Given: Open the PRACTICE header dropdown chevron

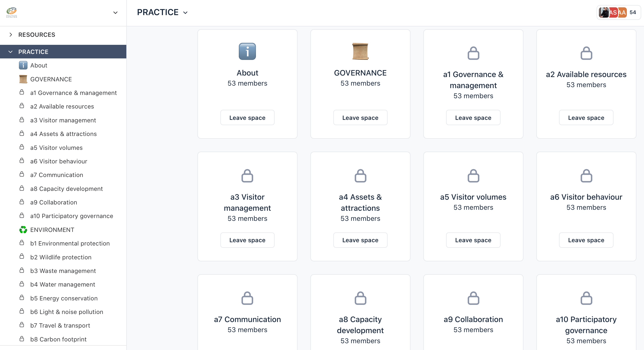Looking at the screenshot, I should [185, 13].
